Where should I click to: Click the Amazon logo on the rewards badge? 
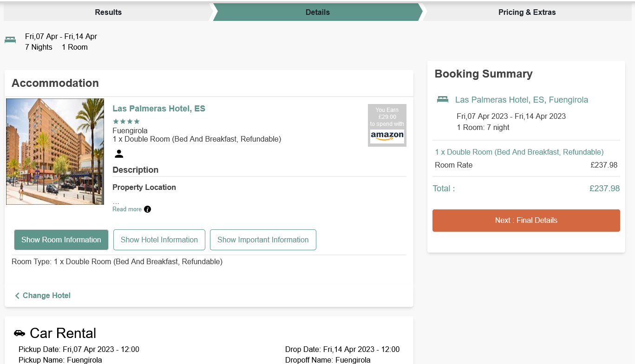(387, 135)
